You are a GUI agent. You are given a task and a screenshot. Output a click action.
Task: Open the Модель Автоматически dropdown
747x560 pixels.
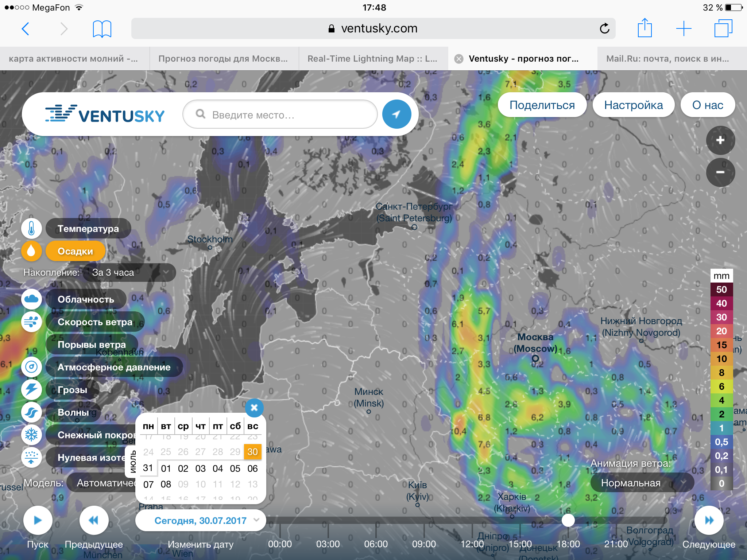click(101, 483)
